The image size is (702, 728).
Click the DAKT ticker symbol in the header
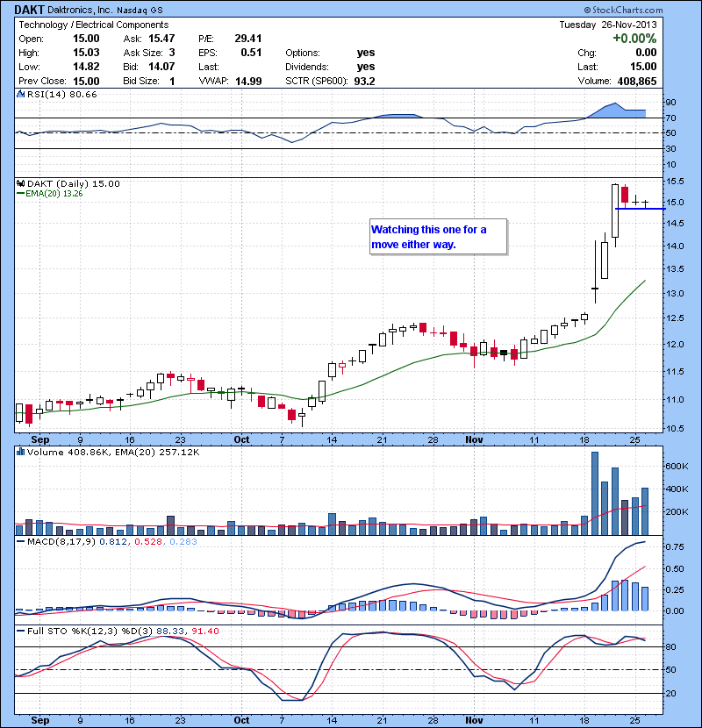tap(29, 10)
